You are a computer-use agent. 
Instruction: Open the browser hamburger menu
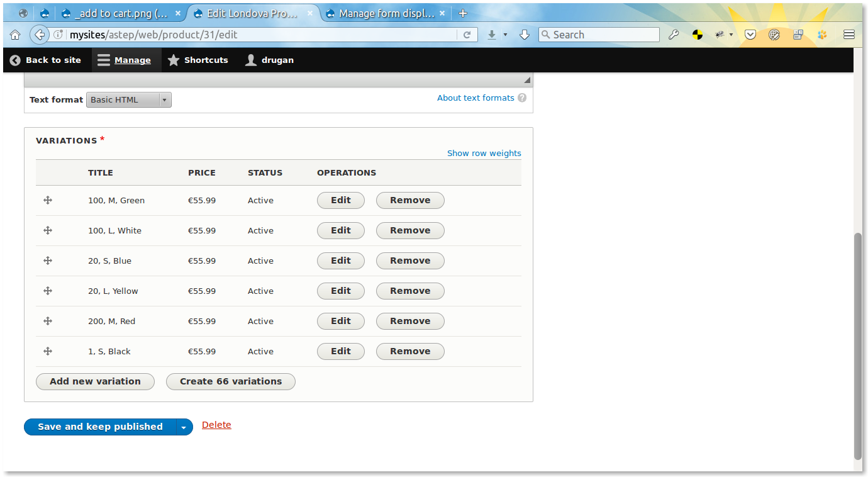[x=849, y=35]
